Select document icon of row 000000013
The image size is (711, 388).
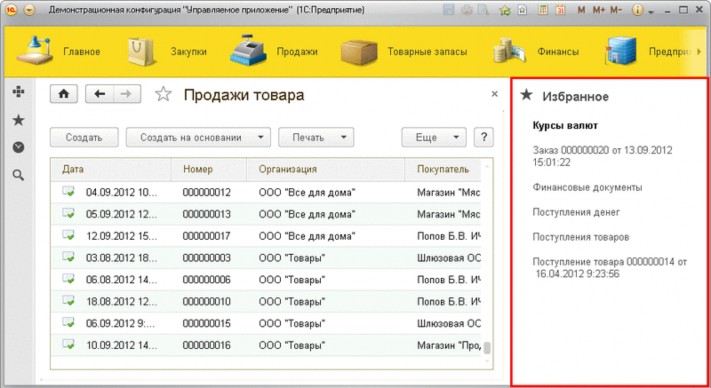click(68, 213)
